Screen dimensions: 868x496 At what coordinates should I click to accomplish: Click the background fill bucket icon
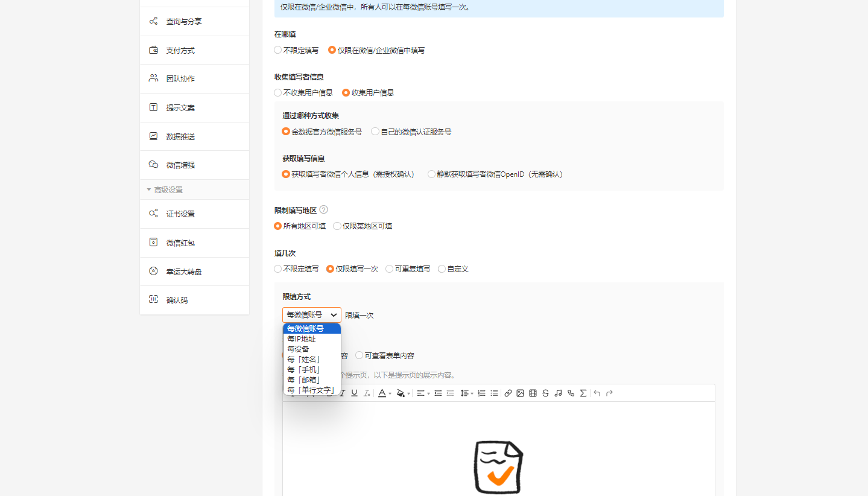(401, 393)
